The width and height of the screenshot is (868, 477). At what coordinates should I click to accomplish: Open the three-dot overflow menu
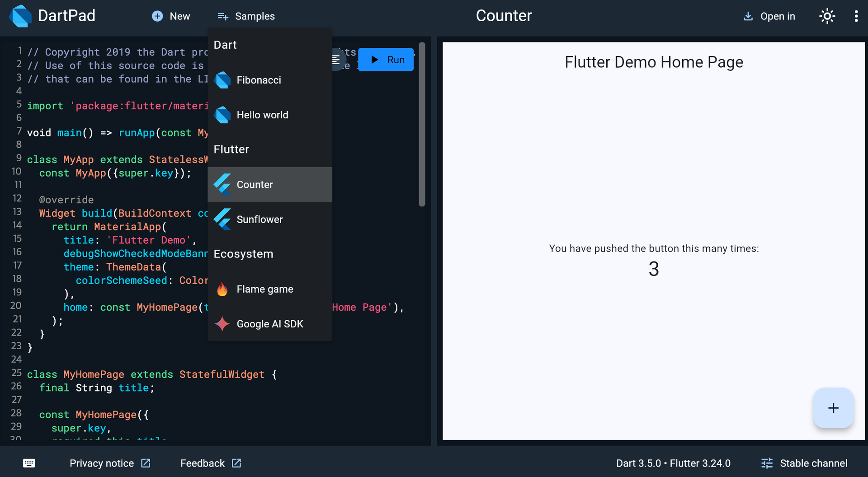tap(856, 16)
